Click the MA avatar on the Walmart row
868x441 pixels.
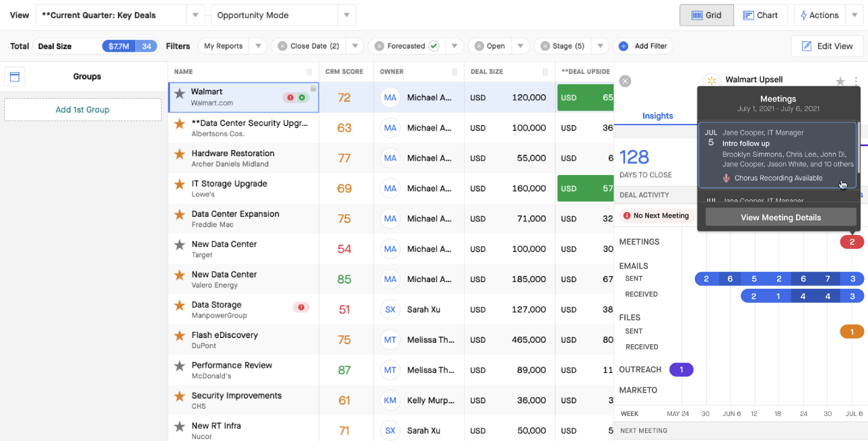pos(390,98)
